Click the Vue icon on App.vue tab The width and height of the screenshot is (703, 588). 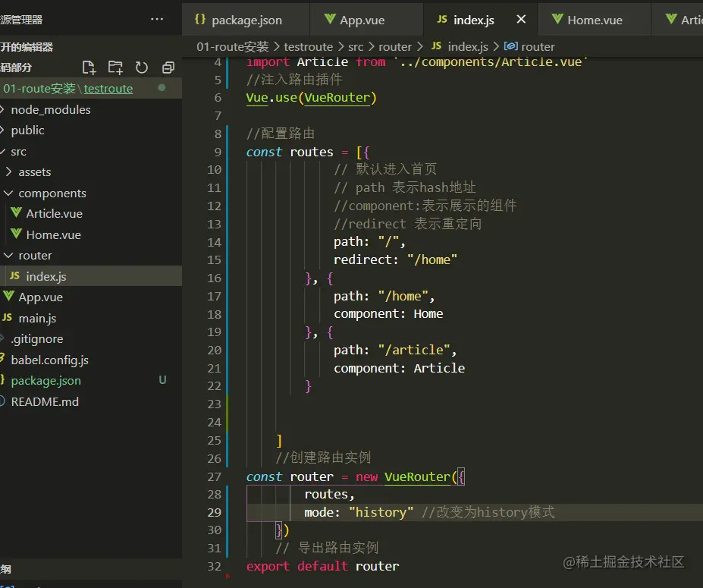[330, 19]
